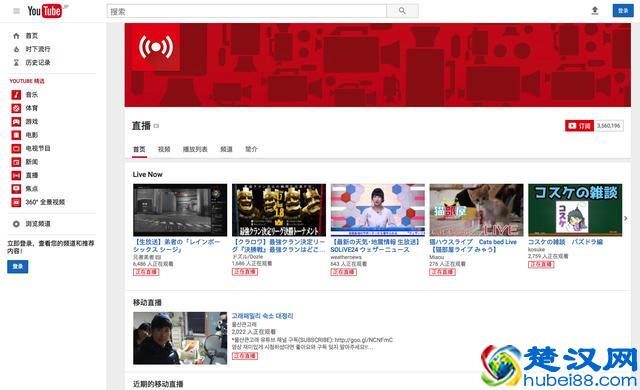
Task: Click the 移动直播 section heading
Action: [x=147, y=303]
